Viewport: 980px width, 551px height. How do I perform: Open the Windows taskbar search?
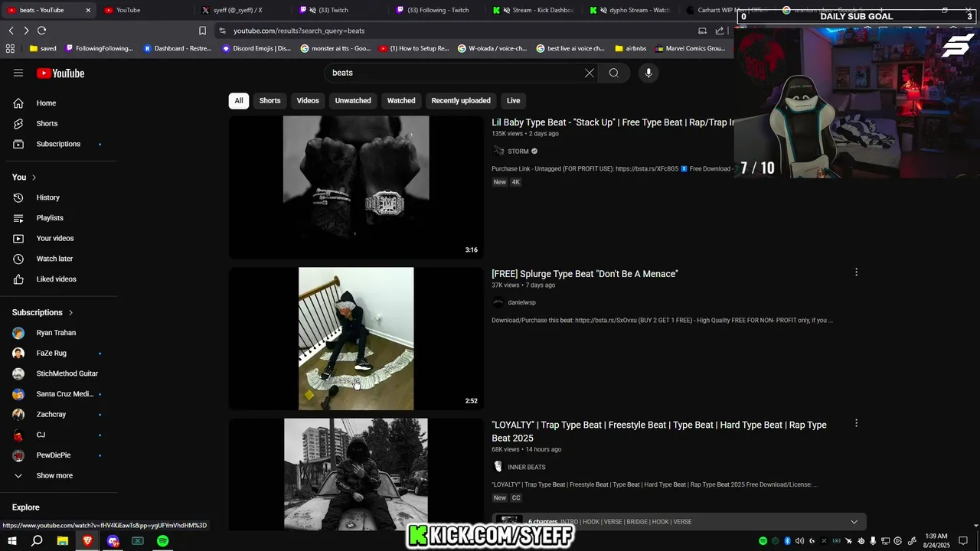coord(37,541)
